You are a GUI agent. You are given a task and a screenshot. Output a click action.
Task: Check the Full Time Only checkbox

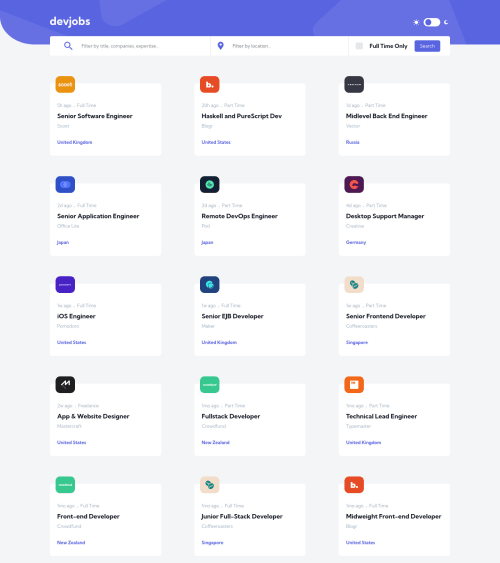[359, 46]
